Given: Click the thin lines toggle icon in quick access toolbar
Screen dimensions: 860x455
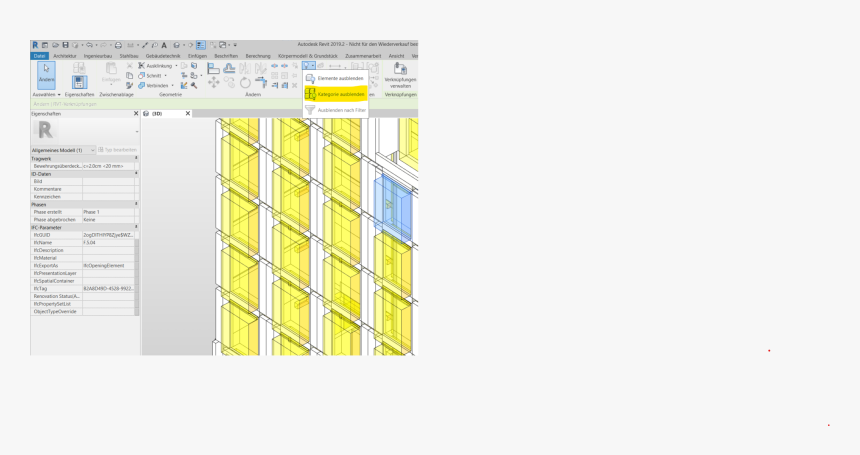Looking at the screenshot, I should pos(201,45).
